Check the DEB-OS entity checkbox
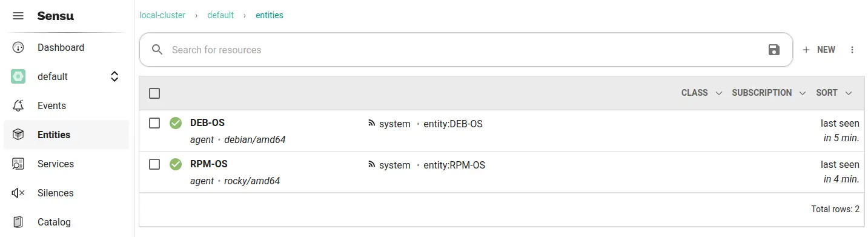Viewport: 868px width, 237px height. coord(154,123)
